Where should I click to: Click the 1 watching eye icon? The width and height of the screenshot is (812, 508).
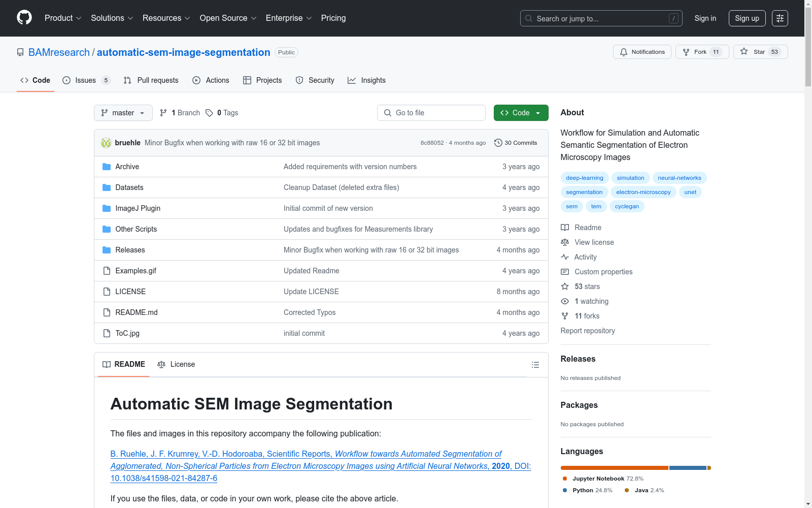(x=565, y=301)
